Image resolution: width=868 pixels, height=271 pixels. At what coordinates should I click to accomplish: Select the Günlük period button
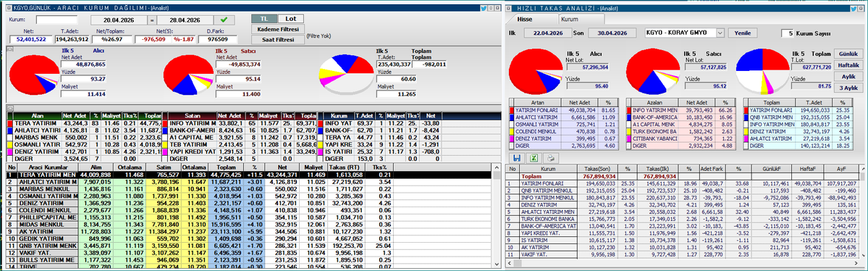point(848,54)
